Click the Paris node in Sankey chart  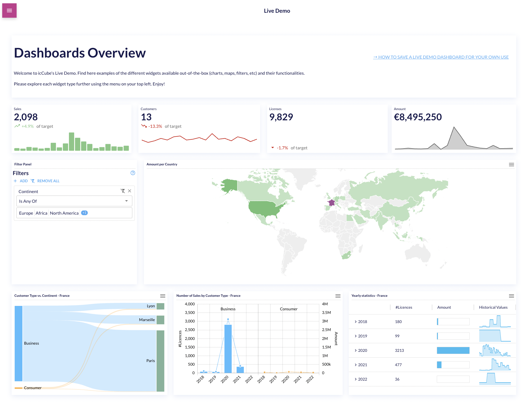point(160,361)
